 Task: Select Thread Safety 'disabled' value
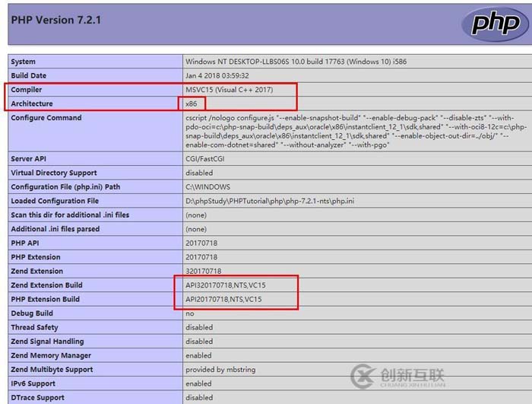click(199, 327)
